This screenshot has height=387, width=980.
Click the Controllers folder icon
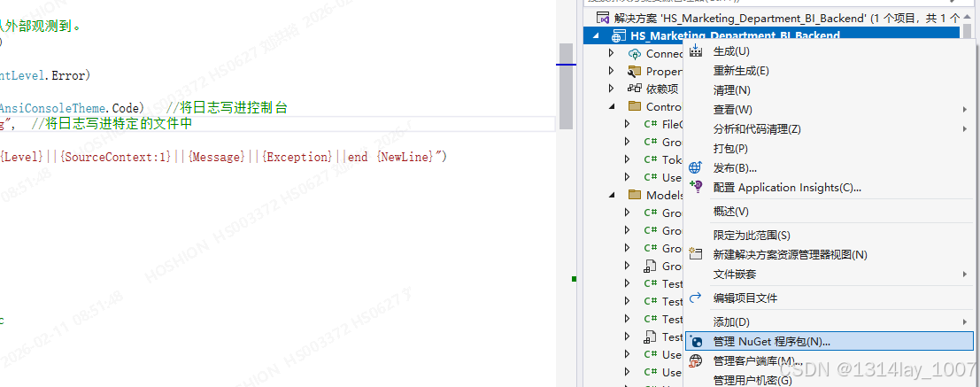pyautogui.click(x=635, y=106)
